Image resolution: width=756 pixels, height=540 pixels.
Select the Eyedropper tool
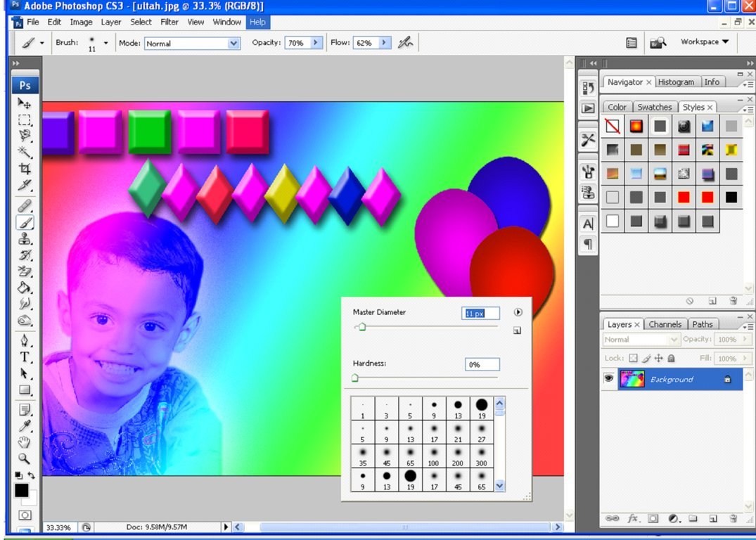pos(24,425)
